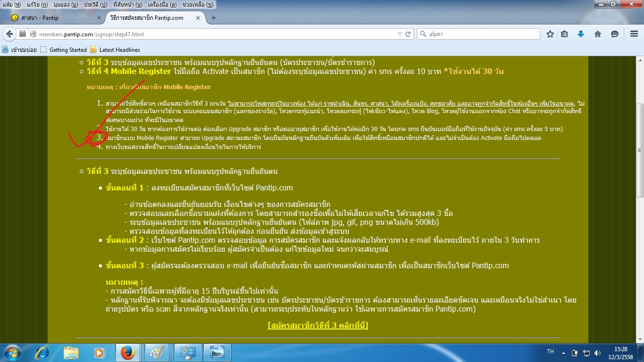Restore down the Firefox window

point(614,4)
